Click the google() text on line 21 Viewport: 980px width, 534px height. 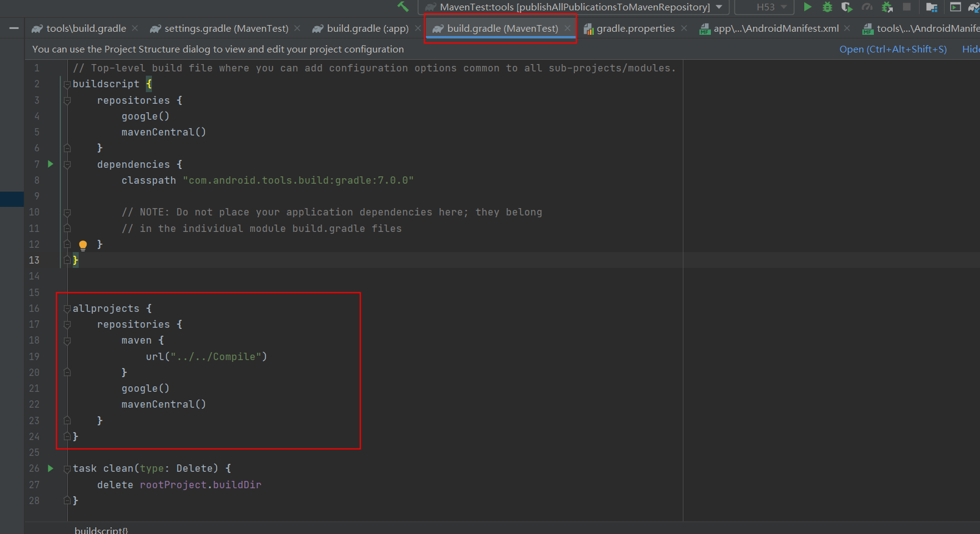[145, 388]
